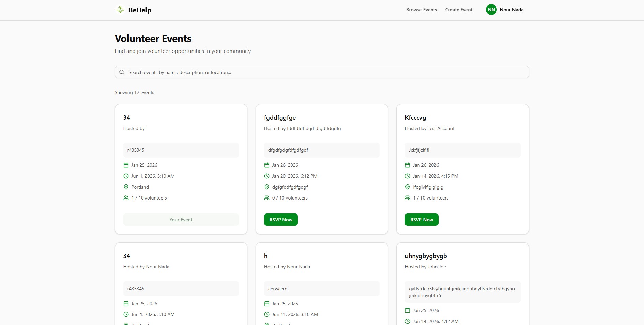The width and height of the screenshot is (644, 325).
Task: Click the calendar icon in the uhnygbygbygb card
Action: 408,310
